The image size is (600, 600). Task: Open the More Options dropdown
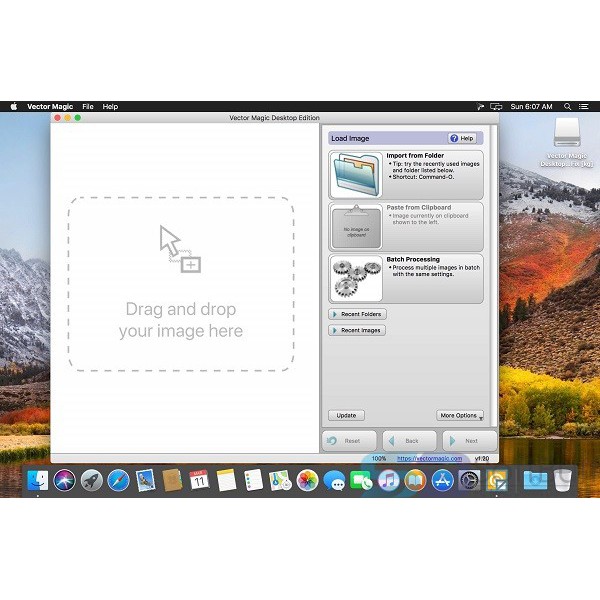[x=460, y=415]
